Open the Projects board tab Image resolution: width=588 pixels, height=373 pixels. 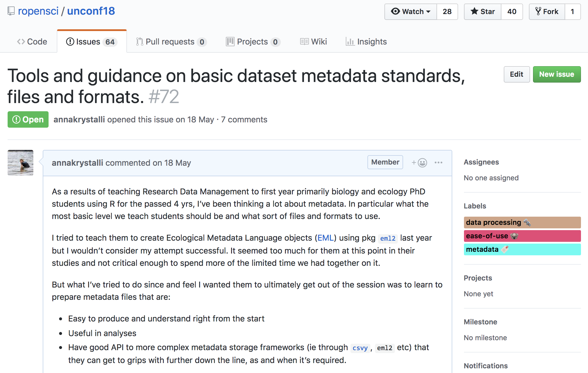click(x=253, y=42)
